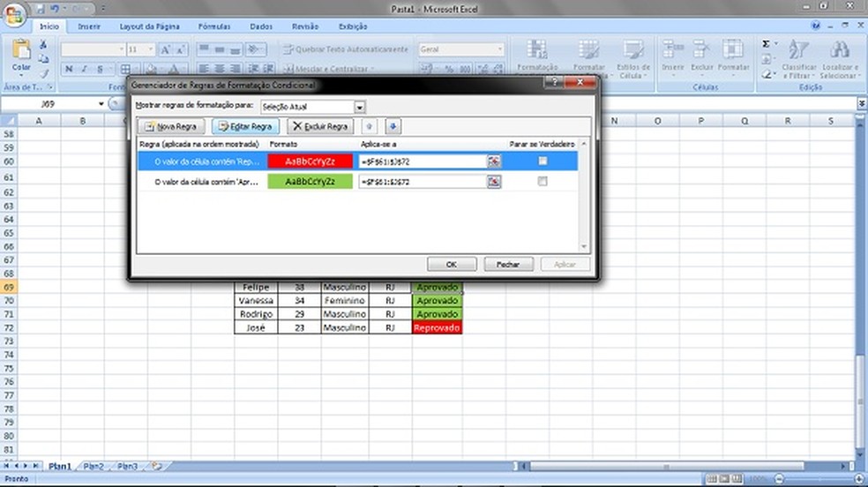Click the Save icon in quick access toolbar
The image size is (868, 487).
pos(41,9)
